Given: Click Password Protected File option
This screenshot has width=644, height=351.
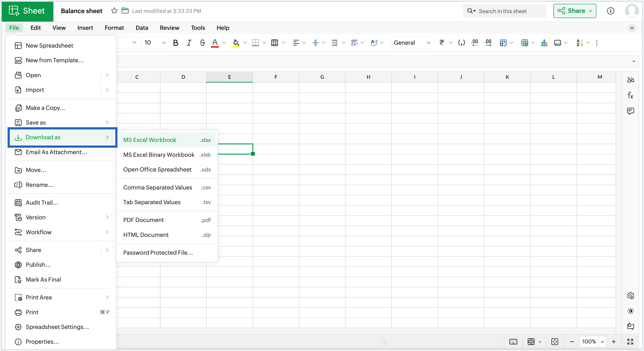Looking at the screenshot, I should coord(158,252).
